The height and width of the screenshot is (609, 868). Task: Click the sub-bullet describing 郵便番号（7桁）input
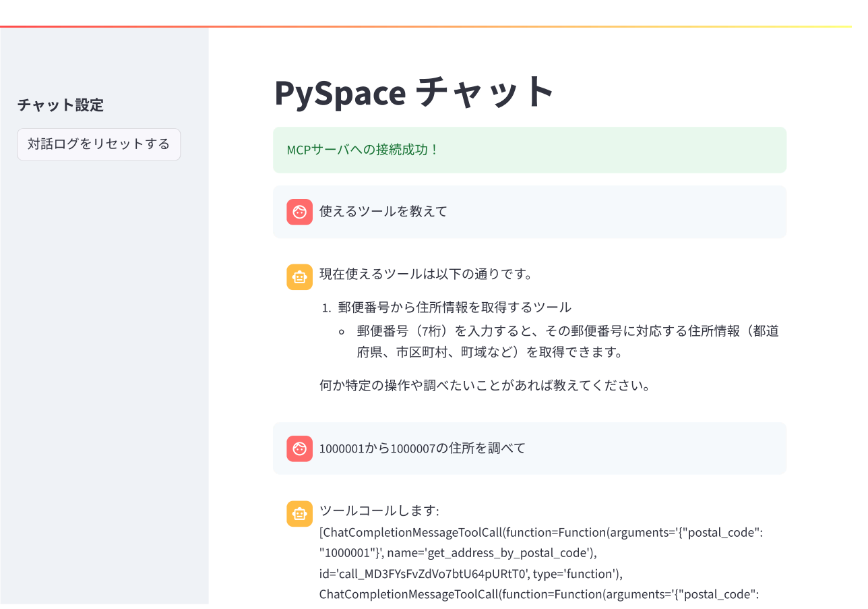568,341
